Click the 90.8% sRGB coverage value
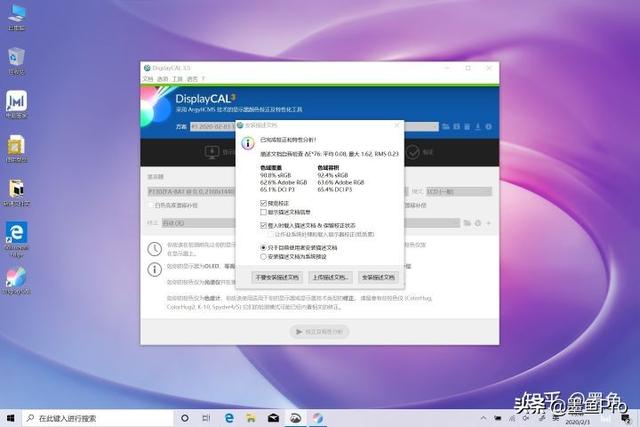 (x=276, y=175)
